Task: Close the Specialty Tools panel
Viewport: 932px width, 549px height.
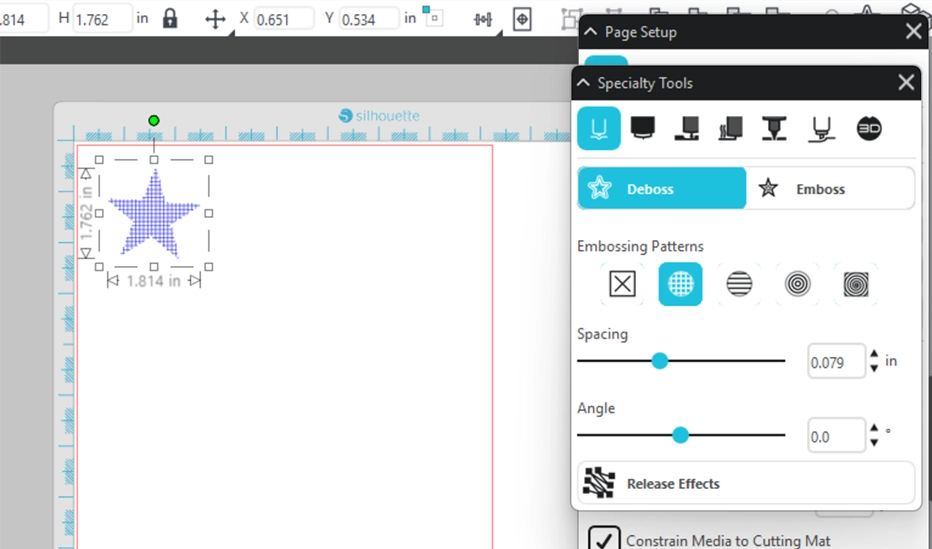Action: pyautogui.click(x=906, y=83)
